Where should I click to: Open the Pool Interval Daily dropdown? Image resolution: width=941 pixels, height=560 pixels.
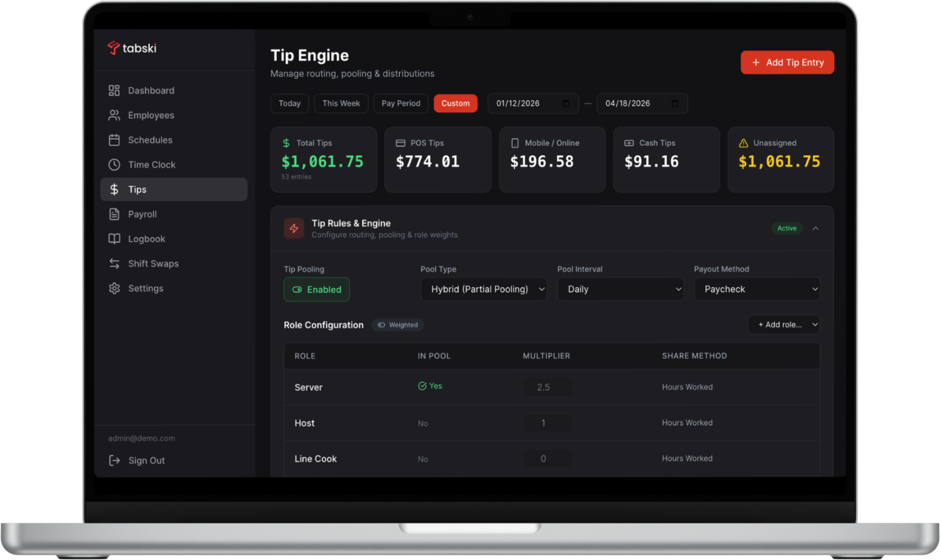[x=620, y=289]
